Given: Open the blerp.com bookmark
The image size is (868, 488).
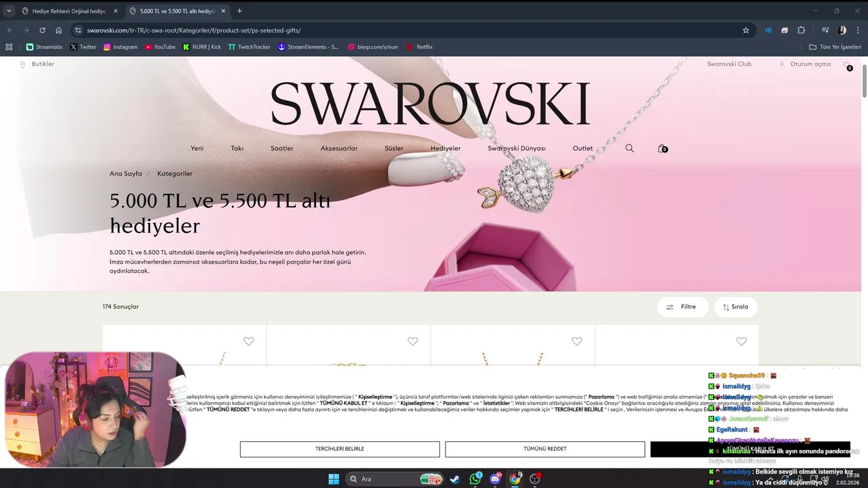Looking at the screenshot, I should coord(373,47).
